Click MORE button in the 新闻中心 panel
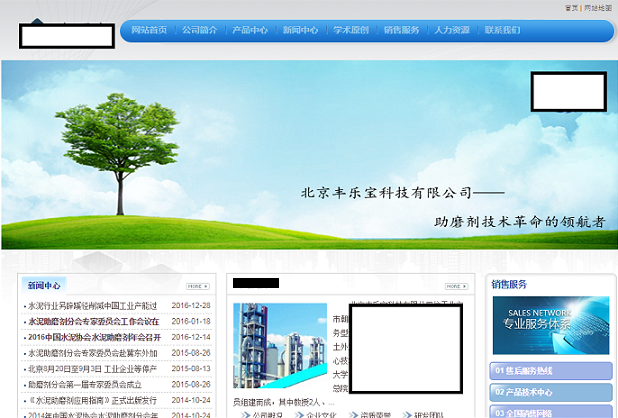 pos(198,286)
